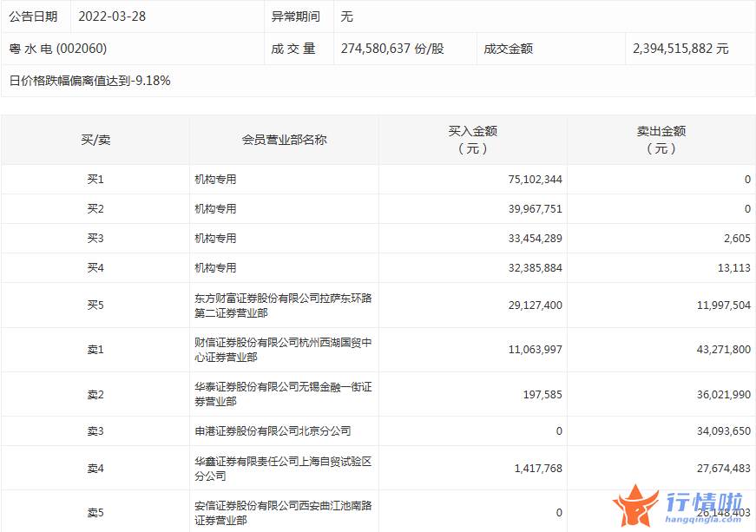The image size is (756, 532).
Task: Select buy amount 75,102,344
Action: tap(536, 180)
